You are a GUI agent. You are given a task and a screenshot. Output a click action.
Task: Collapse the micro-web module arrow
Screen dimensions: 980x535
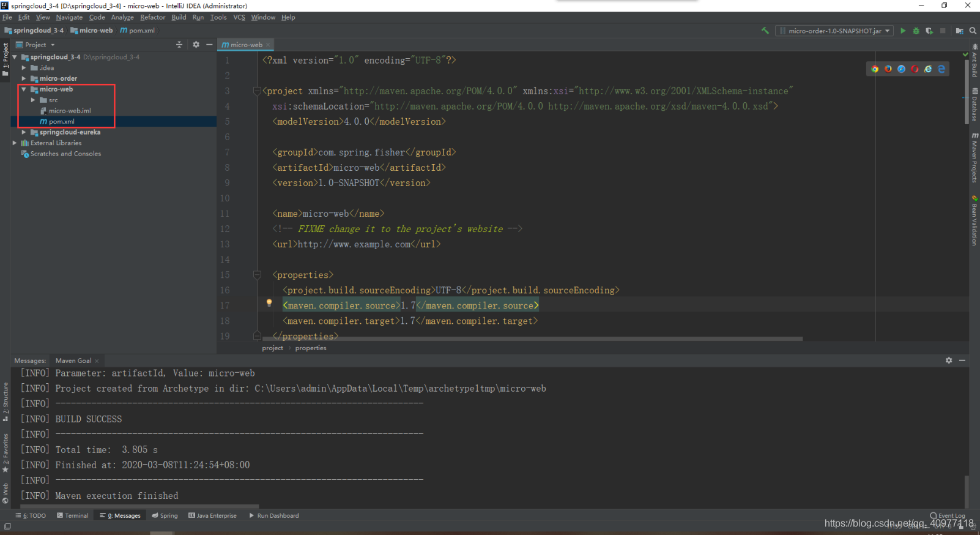pyautogui.click(x=24, y=89)
